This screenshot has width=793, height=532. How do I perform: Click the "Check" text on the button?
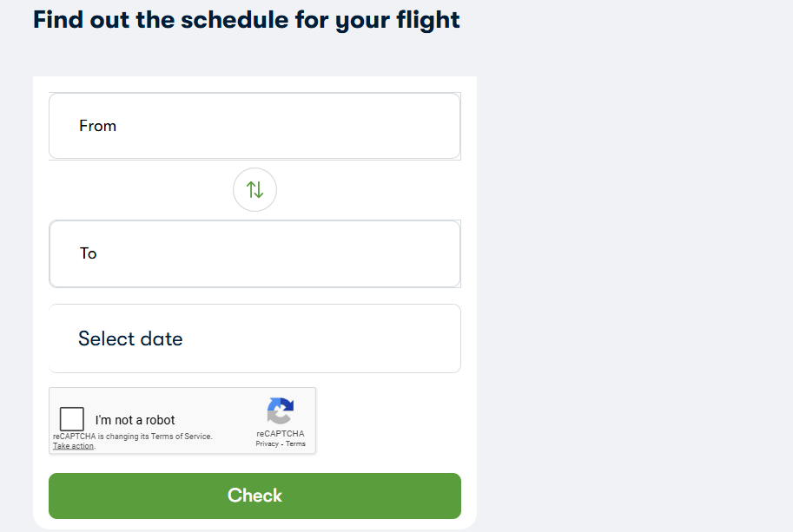(254, 496)
